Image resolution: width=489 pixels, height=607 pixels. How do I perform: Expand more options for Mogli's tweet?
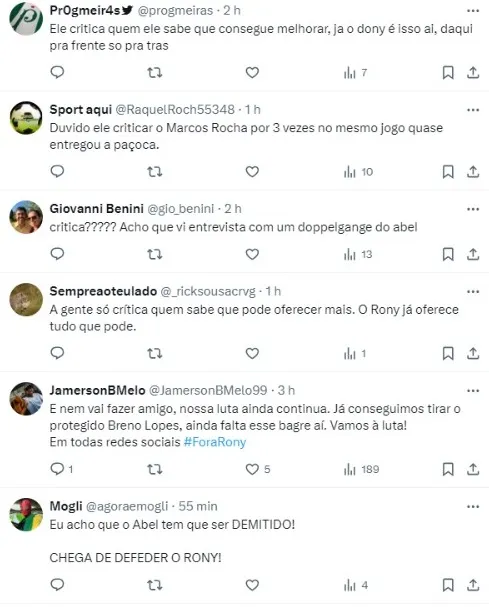pos(473,506)
